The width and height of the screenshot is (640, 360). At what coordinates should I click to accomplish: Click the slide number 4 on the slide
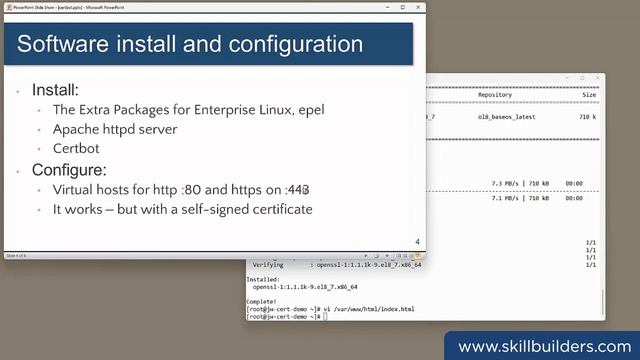[417, 242]
